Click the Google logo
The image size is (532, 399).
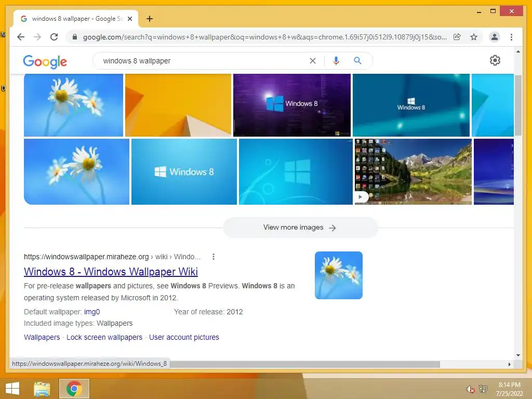coord(45,61)
